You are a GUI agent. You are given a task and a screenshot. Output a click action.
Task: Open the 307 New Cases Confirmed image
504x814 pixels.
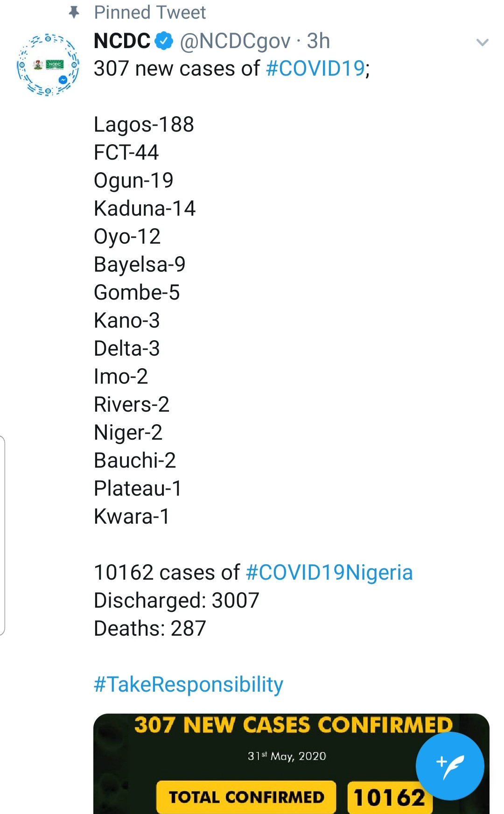point(291,764)
